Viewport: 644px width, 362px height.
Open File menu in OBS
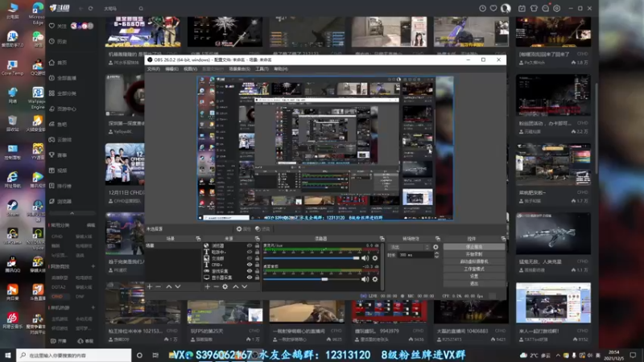coord(153,69)
